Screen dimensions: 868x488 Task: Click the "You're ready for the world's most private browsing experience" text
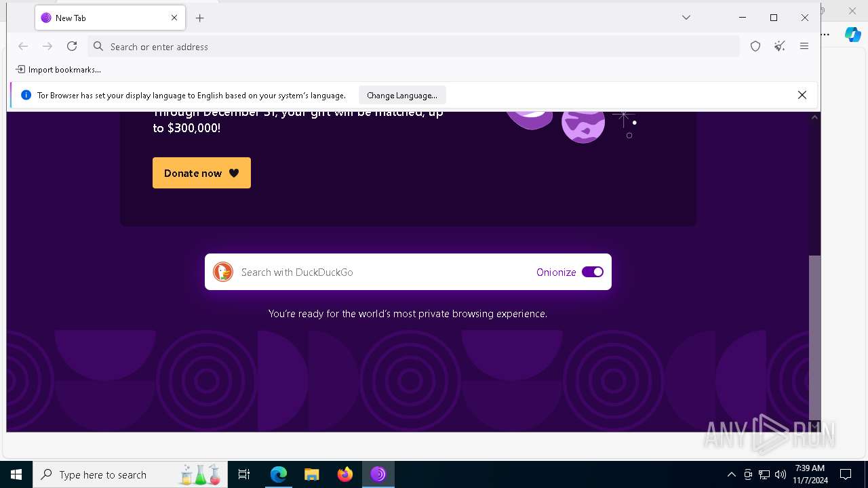click(x=408, y=314)
